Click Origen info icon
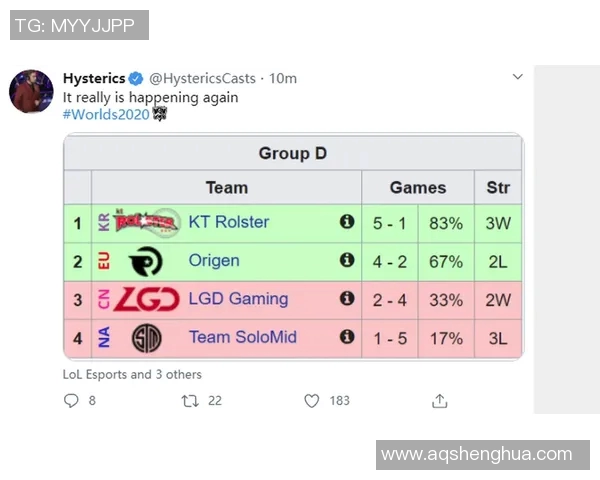 click(347, 260)
